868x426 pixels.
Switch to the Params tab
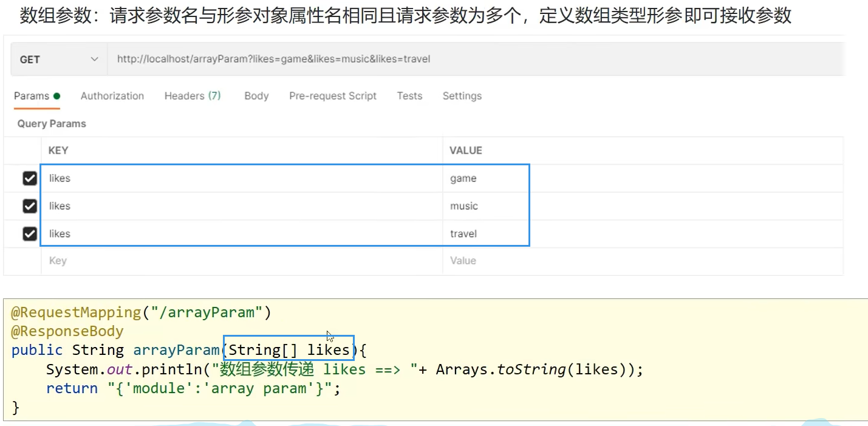click(32, 96)
